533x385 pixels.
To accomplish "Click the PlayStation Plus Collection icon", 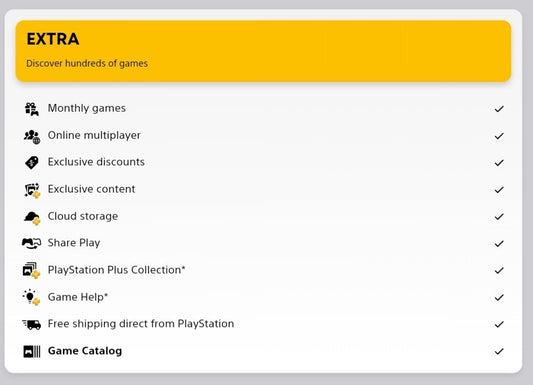I will tap(31, 270).
